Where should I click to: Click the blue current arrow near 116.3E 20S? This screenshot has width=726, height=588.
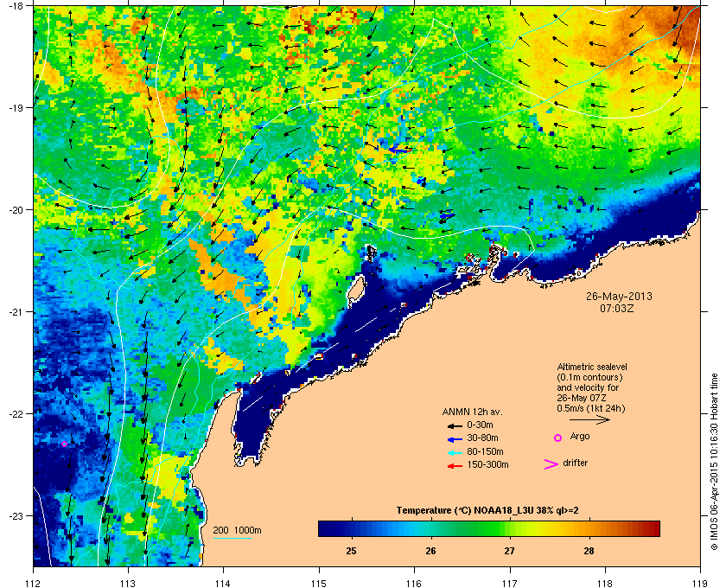[447, 216]
